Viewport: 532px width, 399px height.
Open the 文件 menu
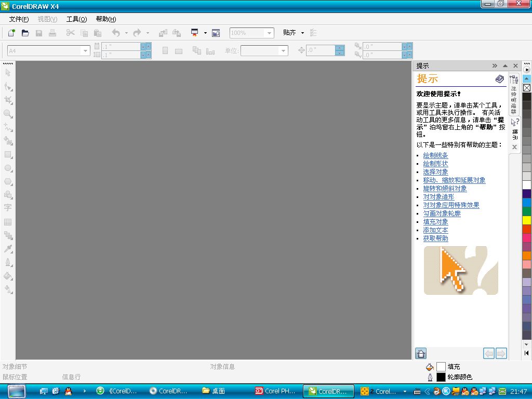click(x=19, y=19)
